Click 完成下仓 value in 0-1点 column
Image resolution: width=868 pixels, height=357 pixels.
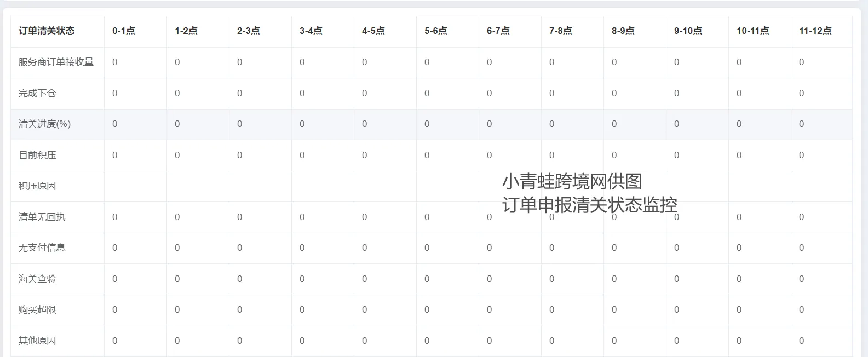pos(115,94)
